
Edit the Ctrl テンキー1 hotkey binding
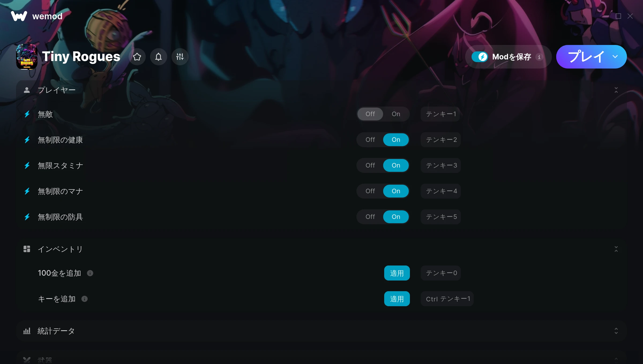[447, 299]
